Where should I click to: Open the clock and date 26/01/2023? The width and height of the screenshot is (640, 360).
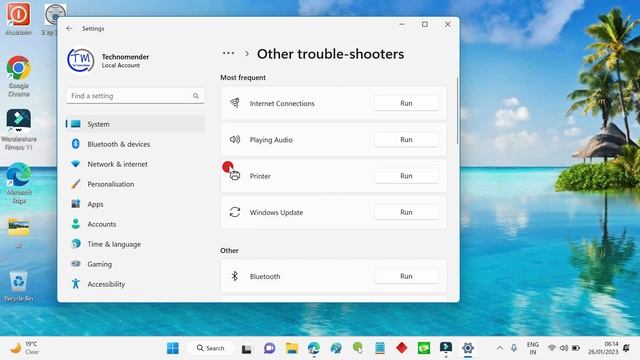603,348
